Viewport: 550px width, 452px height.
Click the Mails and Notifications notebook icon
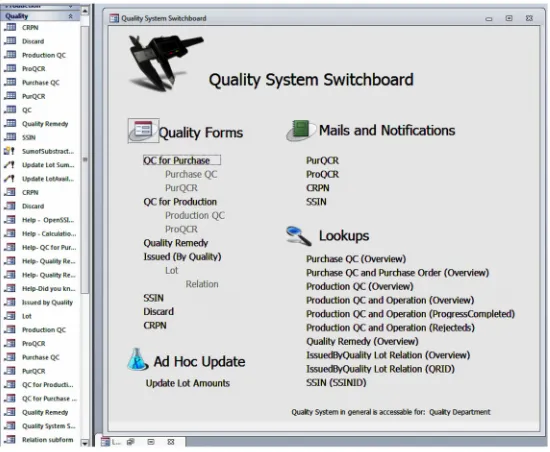pos(300,130)
